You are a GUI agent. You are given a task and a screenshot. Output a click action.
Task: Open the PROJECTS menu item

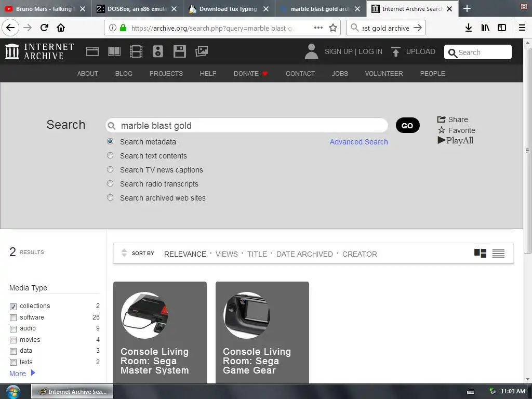coord(166,74)
